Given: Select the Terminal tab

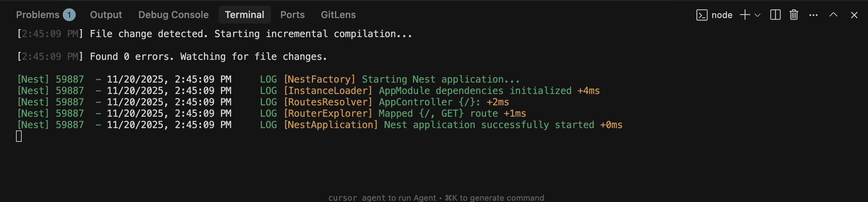Looking at the screenshot, I should coord(244,15).
